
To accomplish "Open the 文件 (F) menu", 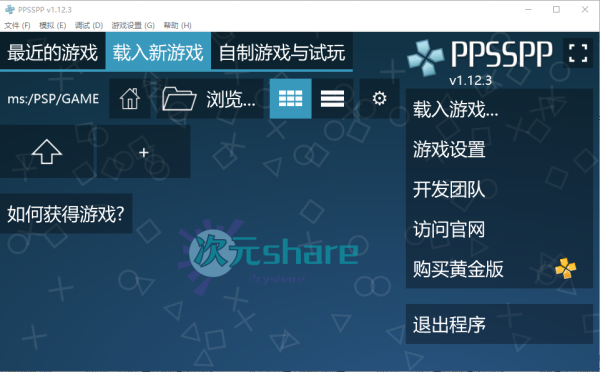I will [17, 25].
